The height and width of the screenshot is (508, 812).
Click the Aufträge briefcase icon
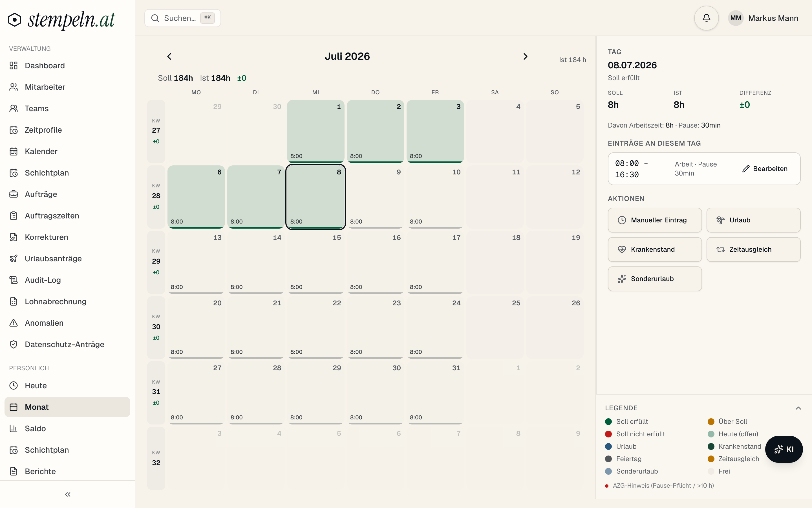click(x=14, y=194)
